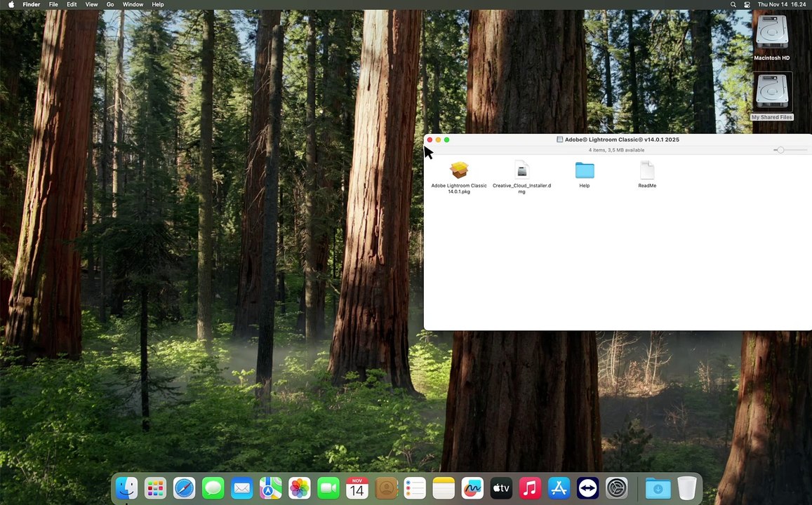
Task: Open Reminders from the Dock
Action: click(x=415, y=488)
